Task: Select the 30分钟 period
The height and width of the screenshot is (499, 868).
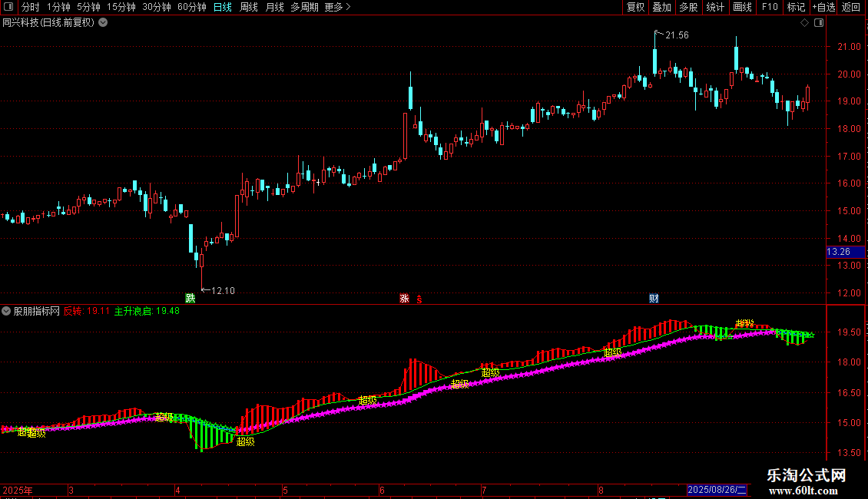Action: [x=156, y=7]
